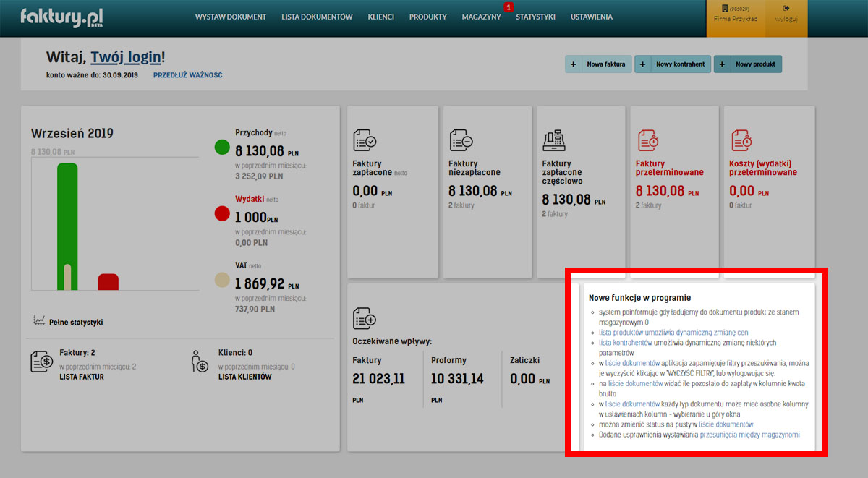Click the partially paid cash register icon
The height and width of the screenshot is (478, 868).
click(554, 140)
